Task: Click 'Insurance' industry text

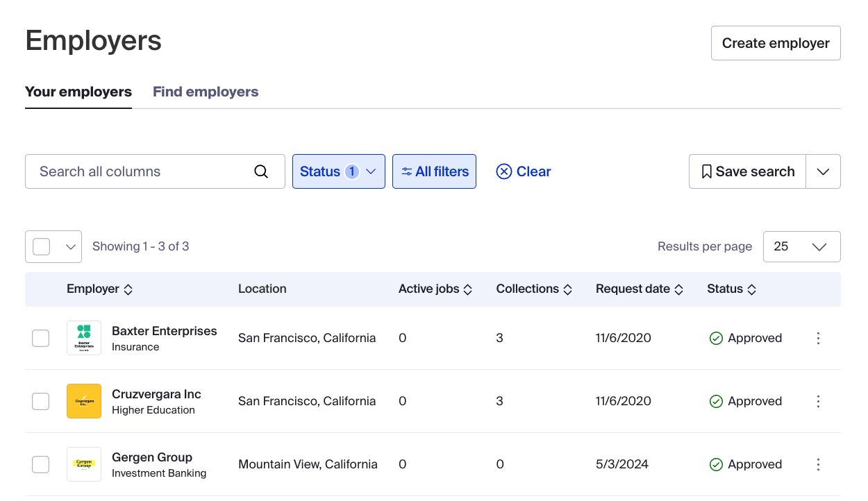Action: point(135,347)
